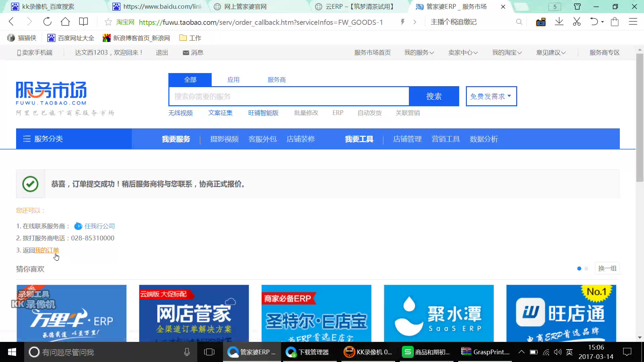Click the scissors cut tool icon

point(577,22)
